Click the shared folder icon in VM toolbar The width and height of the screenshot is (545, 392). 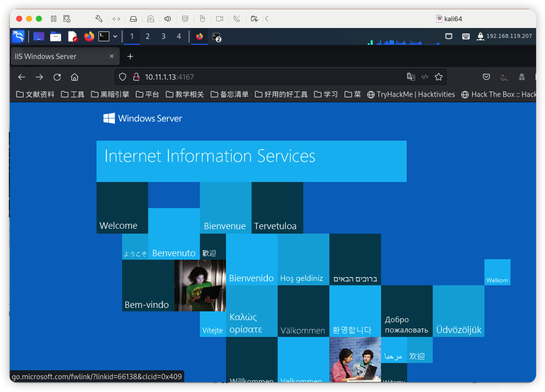(254, 19)
